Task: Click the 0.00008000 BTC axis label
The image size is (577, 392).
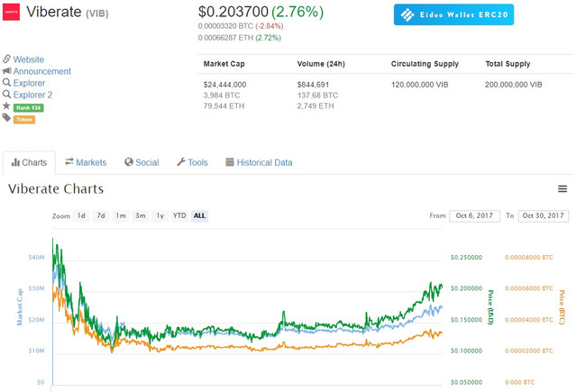Action: pyautogui.click(x=529, y=258)
